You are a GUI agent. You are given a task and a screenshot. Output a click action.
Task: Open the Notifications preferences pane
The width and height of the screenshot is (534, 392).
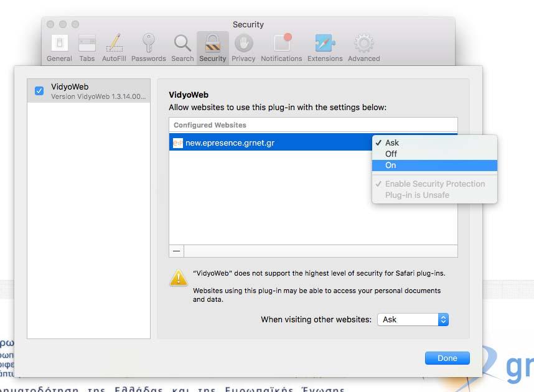tap(281, 48)
